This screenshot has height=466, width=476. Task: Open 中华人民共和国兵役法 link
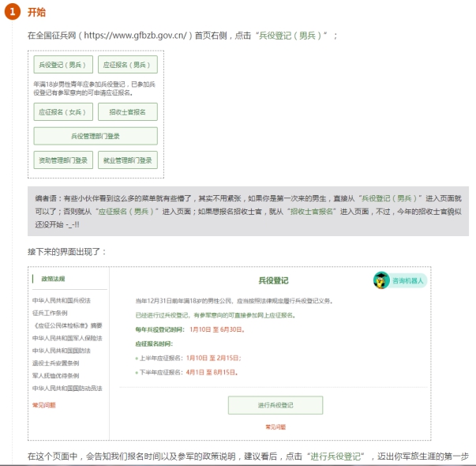[62, 300]
